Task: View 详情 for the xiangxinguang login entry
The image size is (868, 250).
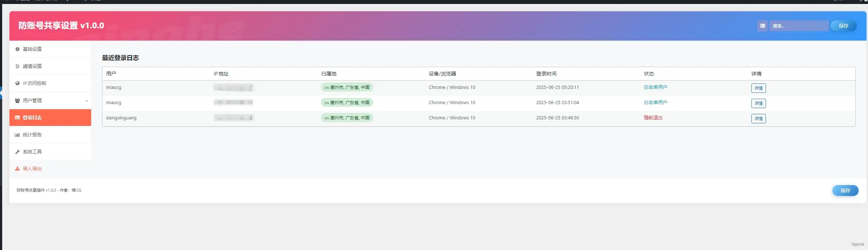Action: pos(758,119)
